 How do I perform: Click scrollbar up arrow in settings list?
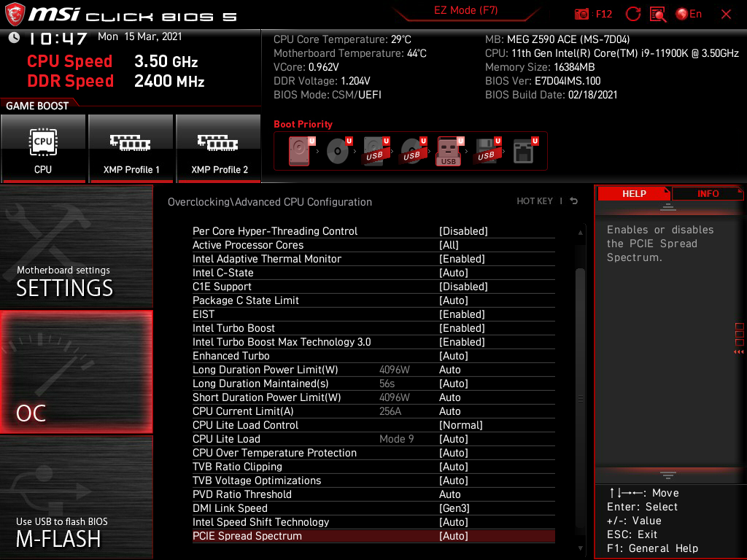580,233
